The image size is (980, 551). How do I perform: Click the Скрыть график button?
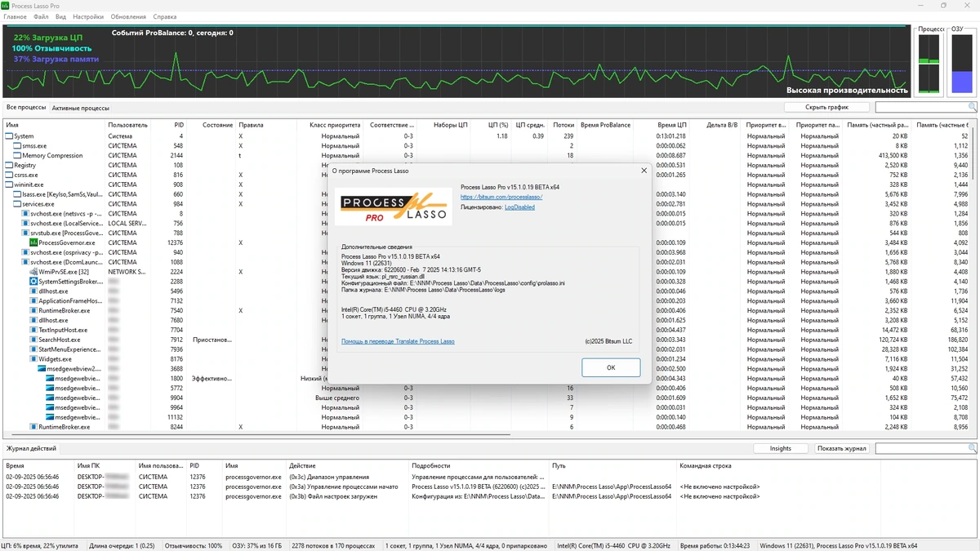click(x=826, y=107)
